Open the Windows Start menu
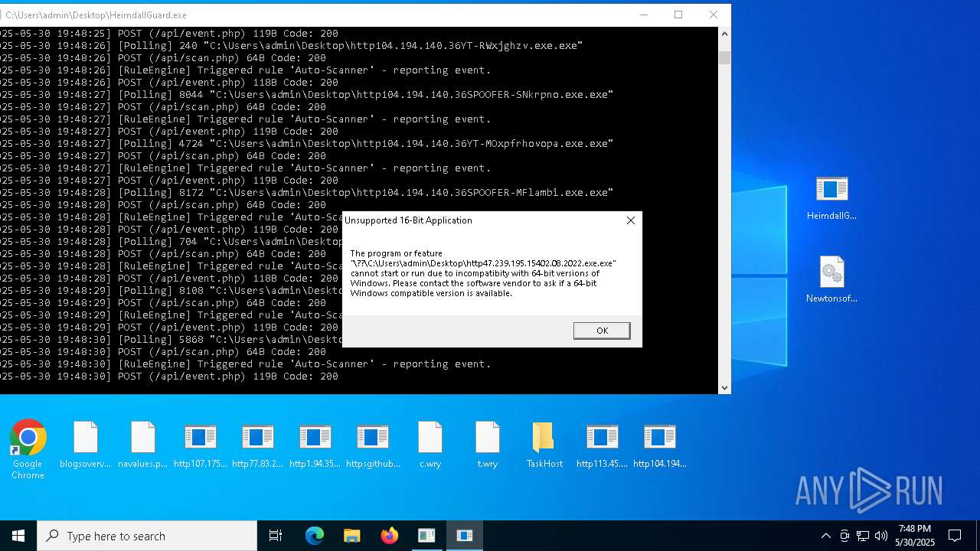This screenshot has height=551, width=980. [x=18, y=536]
